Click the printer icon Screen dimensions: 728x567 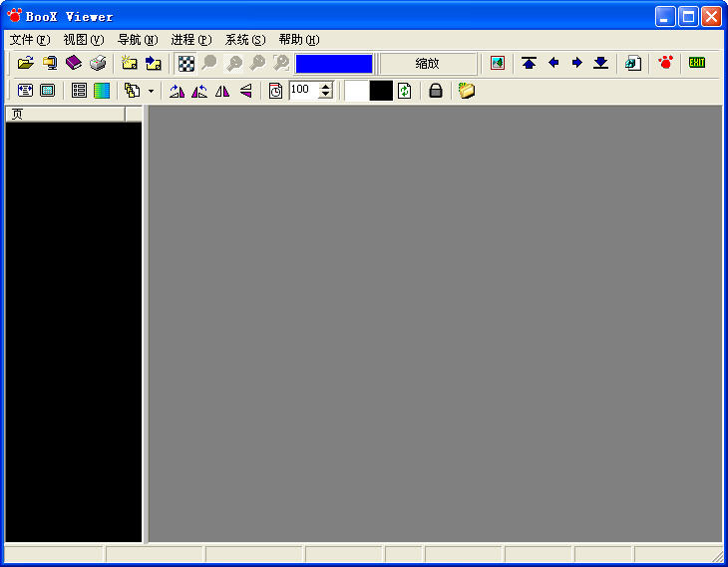[98, 63]
